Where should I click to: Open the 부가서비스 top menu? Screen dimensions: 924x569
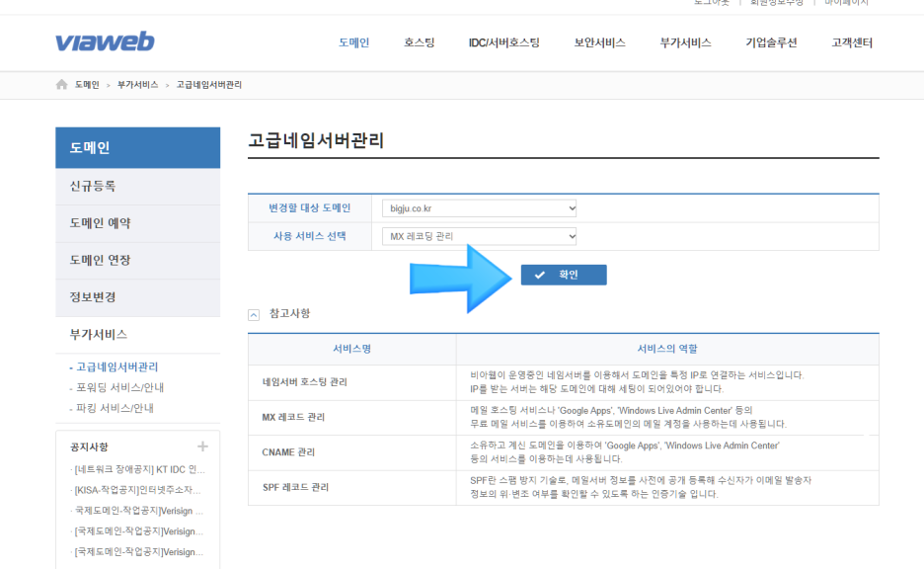(685, 42)
